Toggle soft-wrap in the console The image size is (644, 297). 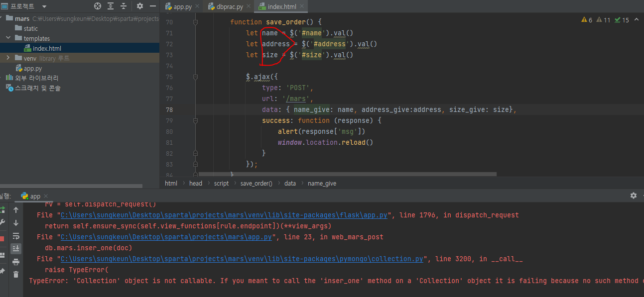(x=16, y=236)
